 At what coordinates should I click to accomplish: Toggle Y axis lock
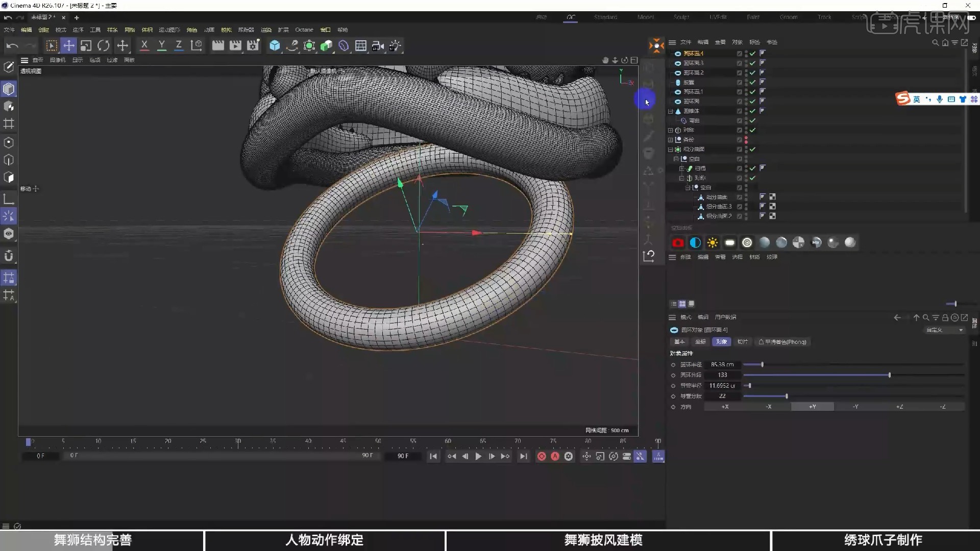tap(162, 46)
